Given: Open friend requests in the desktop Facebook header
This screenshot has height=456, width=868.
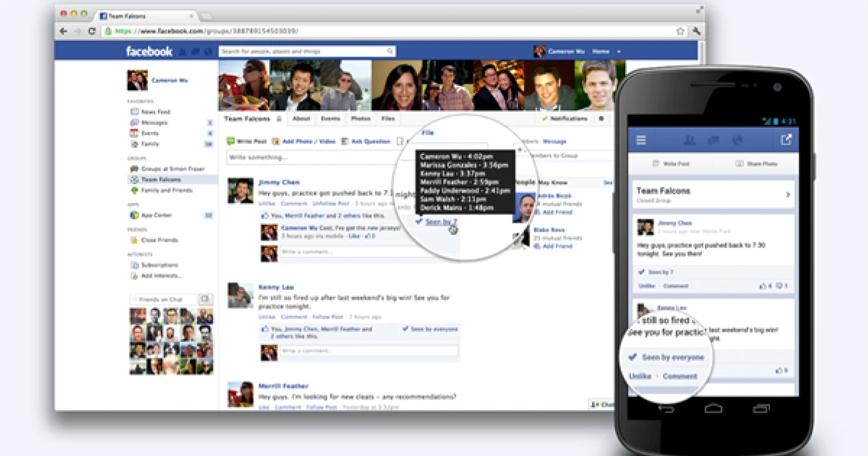Looking at the screenshot, I should point(183,52).
